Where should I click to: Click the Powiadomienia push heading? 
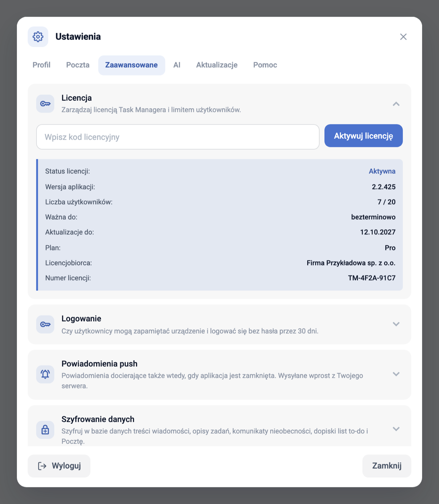click(99, 364)
